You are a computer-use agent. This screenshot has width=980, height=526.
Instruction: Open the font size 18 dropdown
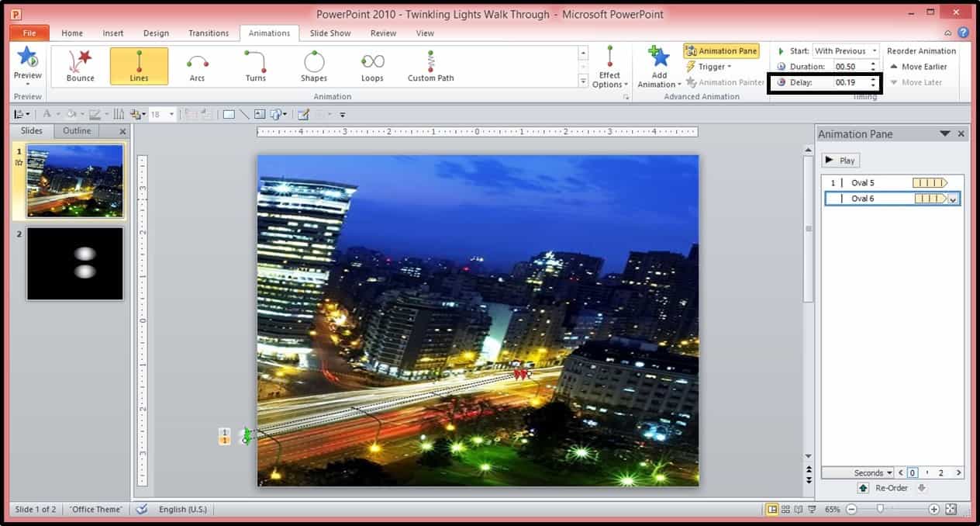click(x=171, y=114)
